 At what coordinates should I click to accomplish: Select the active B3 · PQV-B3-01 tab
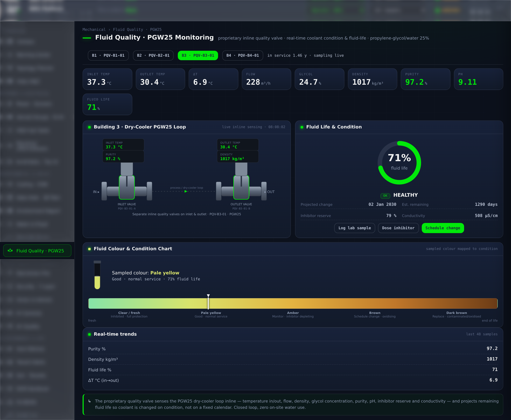(x=198, y=55)
